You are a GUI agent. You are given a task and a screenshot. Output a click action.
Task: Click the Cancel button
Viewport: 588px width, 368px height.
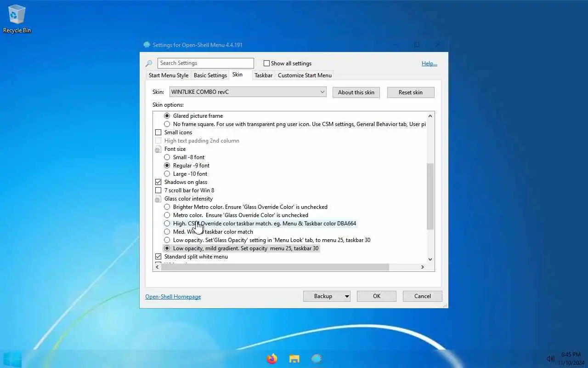pyautogui.click(x=423, y=296)
